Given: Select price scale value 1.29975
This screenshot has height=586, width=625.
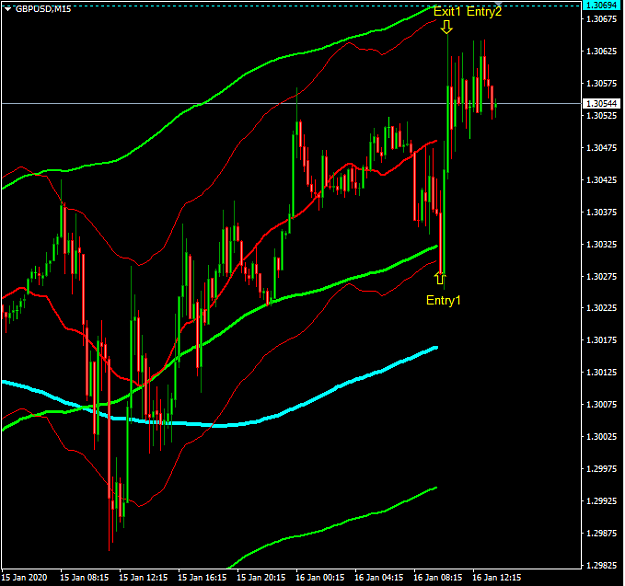Looking at the screenshot, I should (601, 469).
